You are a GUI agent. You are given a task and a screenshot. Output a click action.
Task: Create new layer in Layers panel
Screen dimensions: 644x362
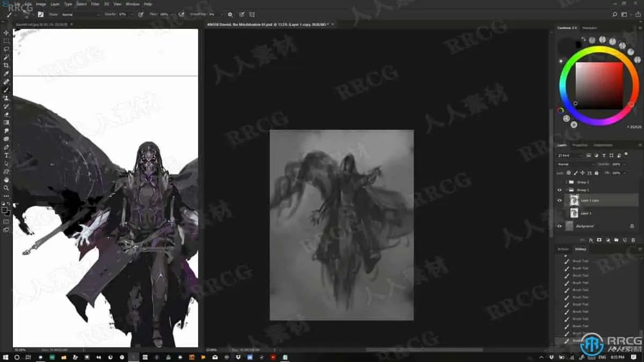click(625, 240)
